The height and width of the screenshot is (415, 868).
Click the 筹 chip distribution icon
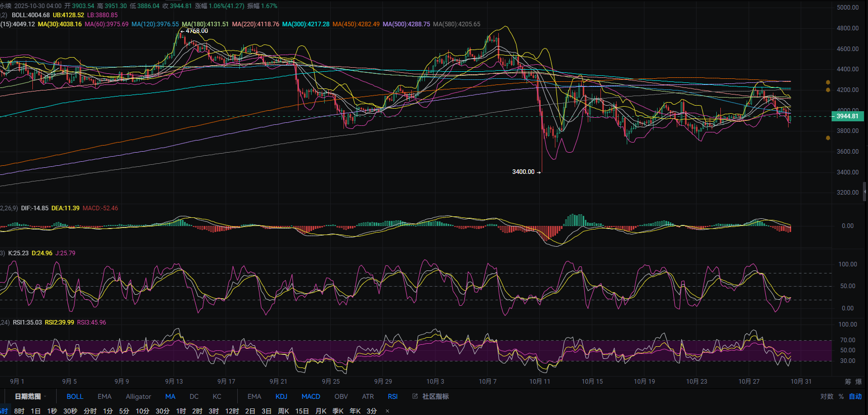click(848, 382)
